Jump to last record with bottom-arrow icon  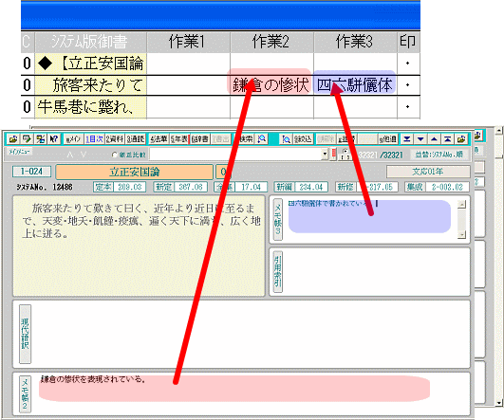pyautogui.click(x=407, y=139)
